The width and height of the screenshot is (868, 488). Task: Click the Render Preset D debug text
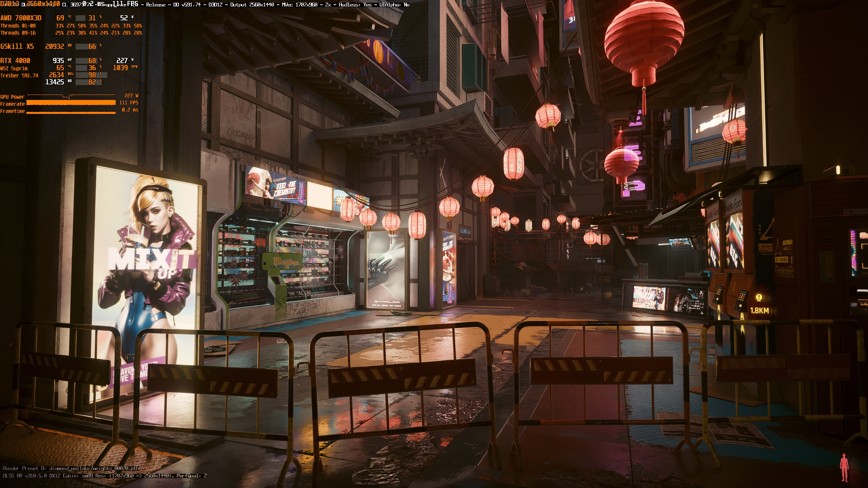pyautogui.click(x=71, y=468)
